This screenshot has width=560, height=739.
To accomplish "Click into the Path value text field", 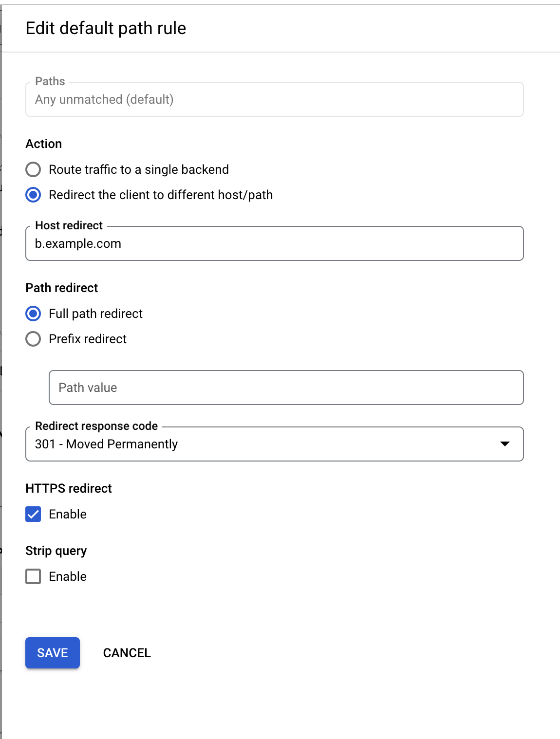I will pos(286,388).
